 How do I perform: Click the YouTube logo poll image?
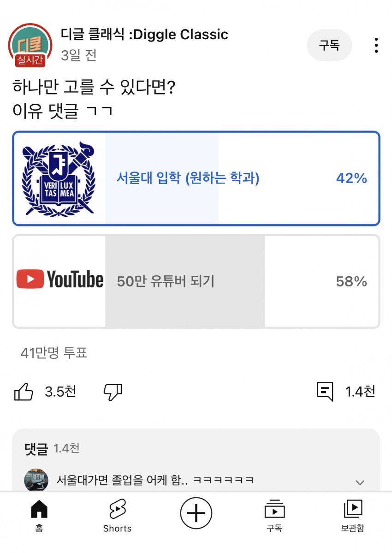pos(59,280)
